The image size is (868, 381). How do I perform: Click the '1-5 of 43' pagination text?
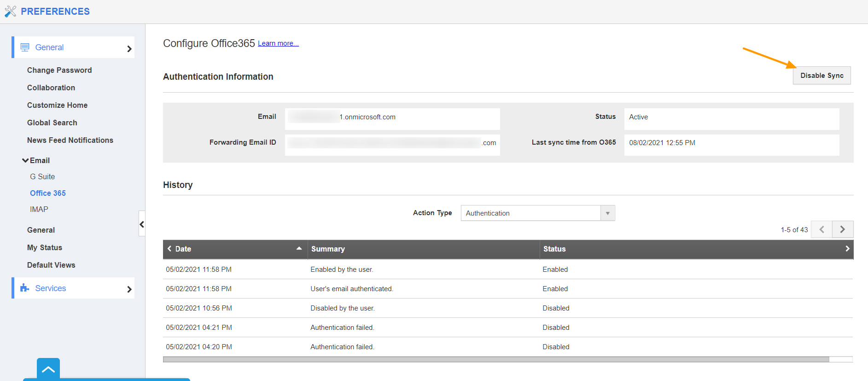794,230
